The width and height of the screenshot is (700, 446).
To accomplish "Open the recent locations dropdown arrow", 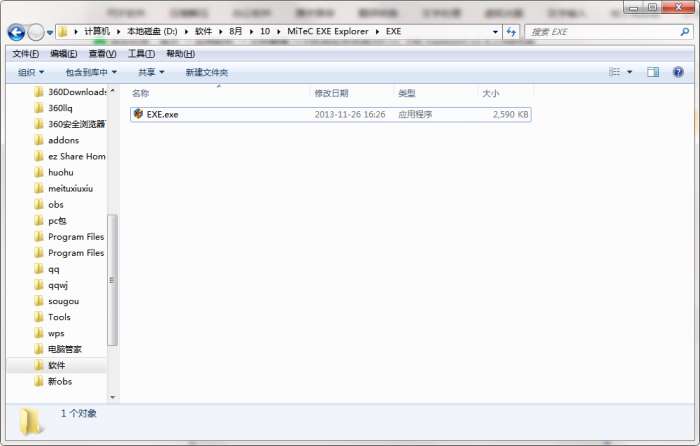I will pos(50,33).
